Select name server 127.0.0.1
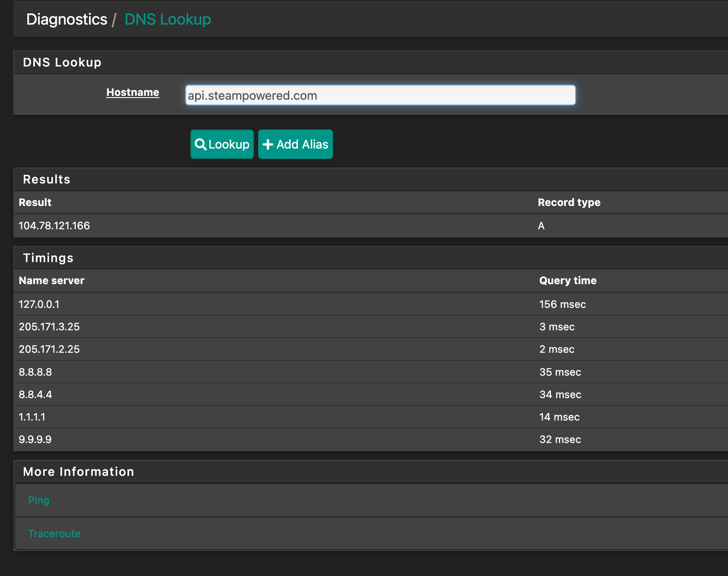 [39, 304]
